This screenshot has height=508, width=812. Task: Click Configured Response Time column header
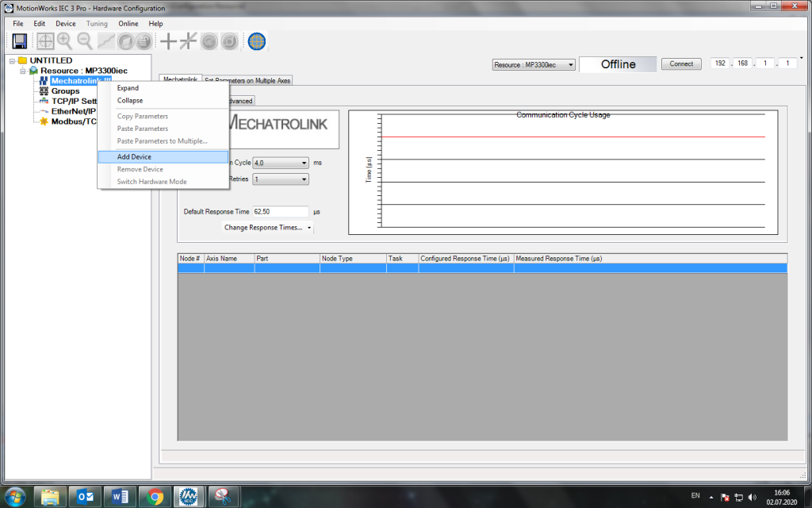466,258
